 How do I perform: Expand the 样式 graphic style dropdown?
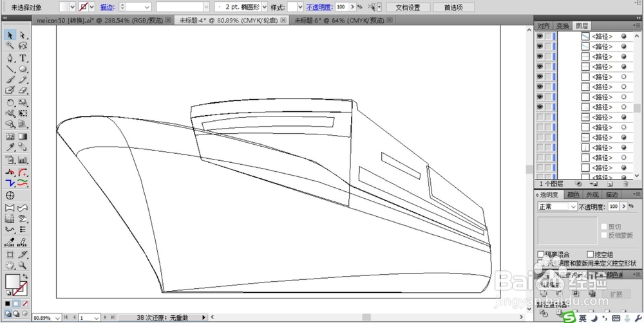(300, 7)
